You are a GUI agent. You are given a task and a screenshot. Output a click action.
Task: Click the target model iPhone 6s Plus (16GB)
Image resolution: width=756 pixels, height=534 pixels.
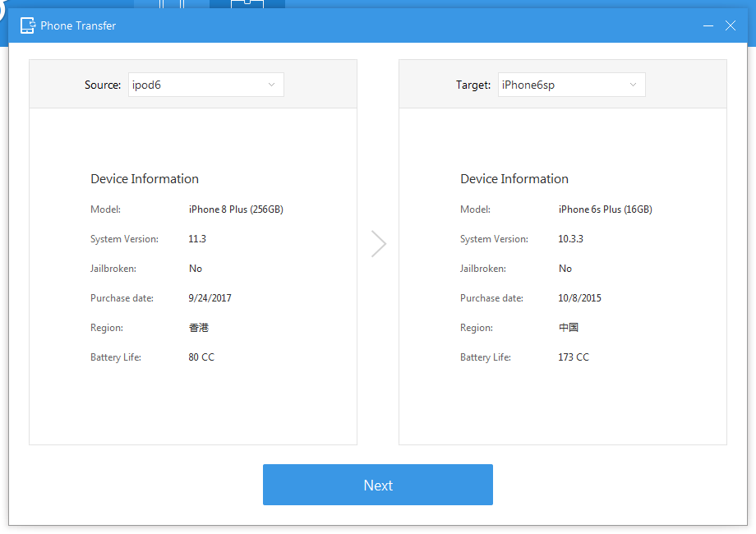pyautogui.click(x=605, y=209)
